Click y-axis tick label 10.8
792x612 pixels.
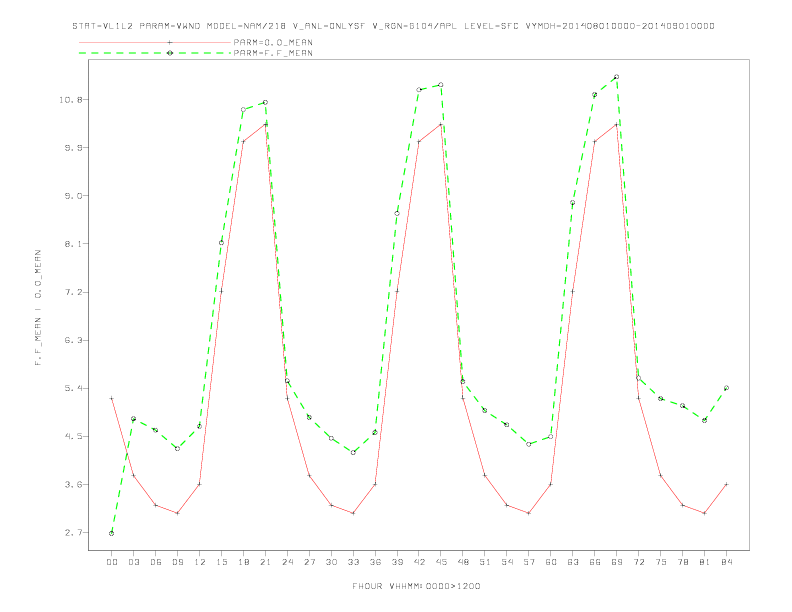(70, 99)
